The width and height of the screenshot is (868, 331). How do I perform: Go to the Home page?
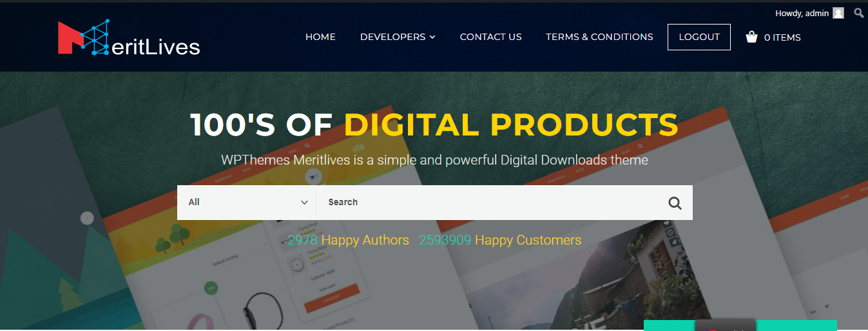pyautogui.click(x=320, y=37)
